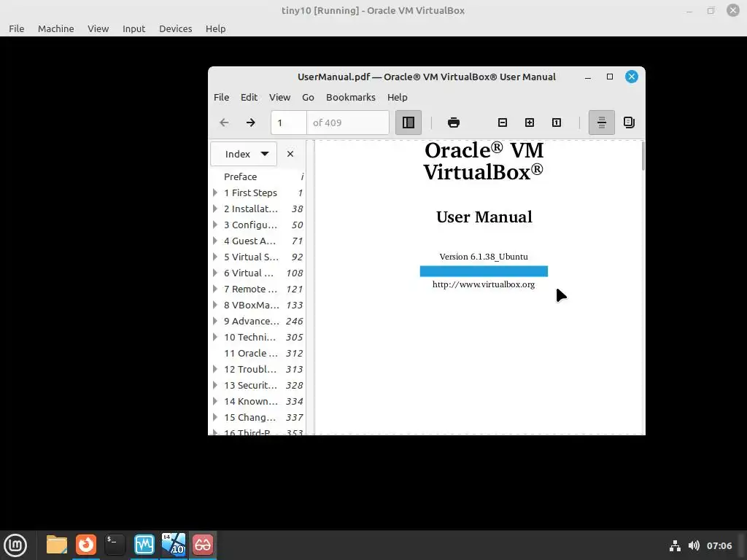Expand the 9 Advanced chapter
Viewport: 747px width, 560px height.
pyautogui.click(x=215, y=321)
